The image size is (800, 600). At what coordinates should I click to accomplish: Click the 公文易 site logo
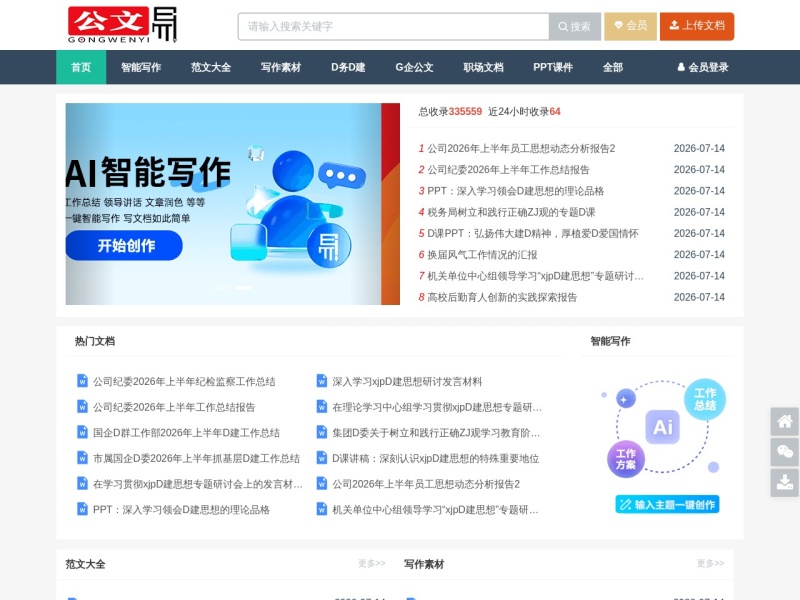(122, 24)
